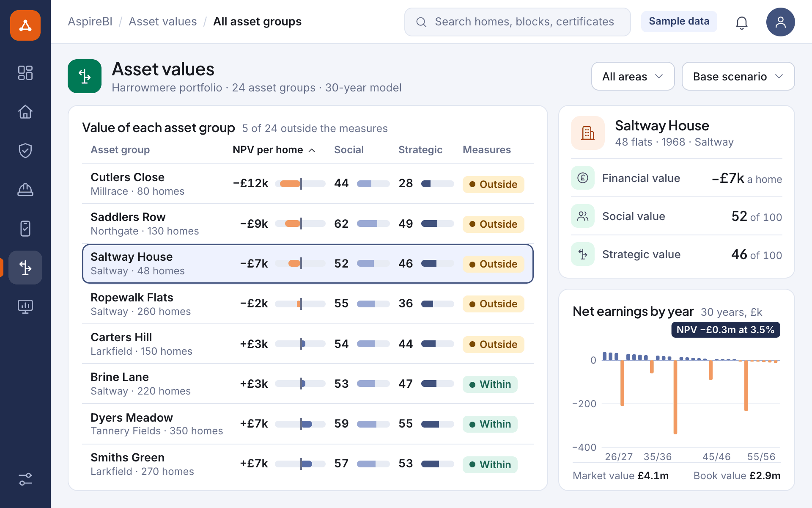Select the asset values signpost sidebar icon
The image size is (812, 508).
pyautogui.click(x=25, y=268)
